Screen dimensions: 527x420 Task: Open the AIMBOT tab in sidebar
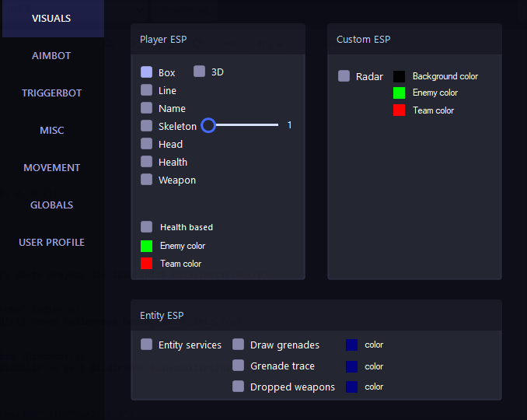(x=51, y=56)
